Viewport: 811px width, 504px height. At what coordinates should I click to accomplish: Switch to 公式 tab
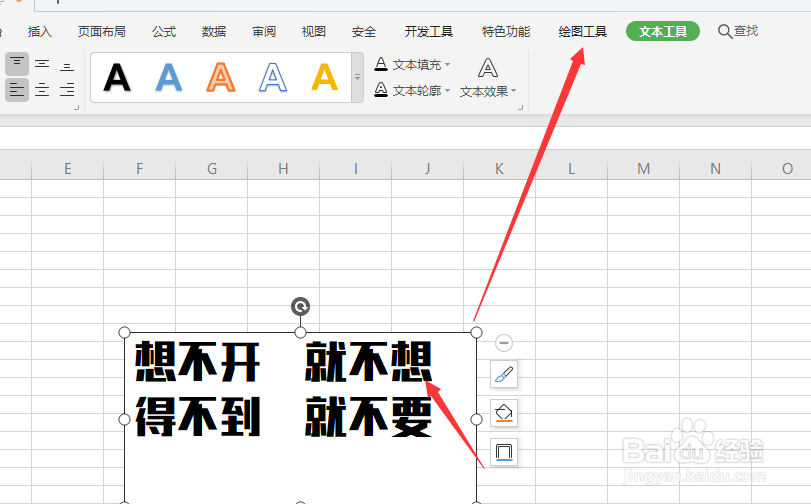(x=164, y=32)
